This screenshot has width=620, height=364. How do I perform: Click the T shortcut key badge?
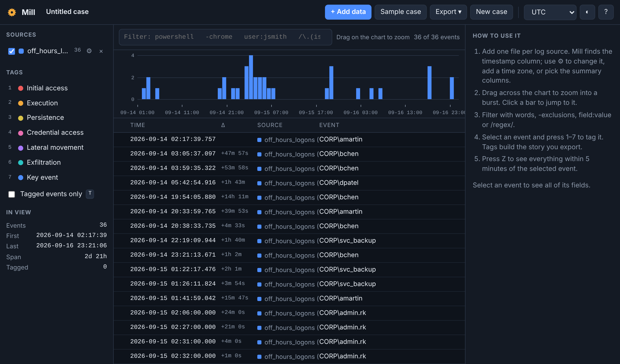[x=90, y=194]
